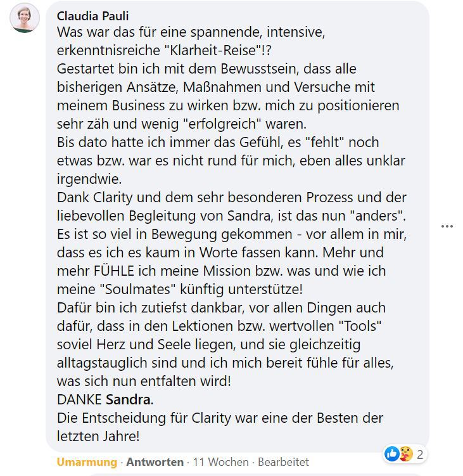Reply via the Antworten button
Viewport: 463px width, 476px height.
click(x=155, y=462)
